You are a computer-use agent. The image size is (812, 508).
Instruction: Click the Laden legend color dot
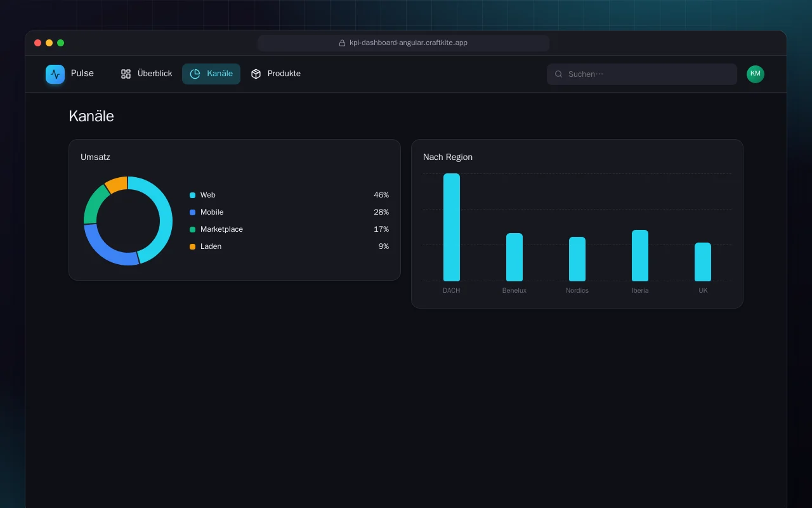pos(193,246)
